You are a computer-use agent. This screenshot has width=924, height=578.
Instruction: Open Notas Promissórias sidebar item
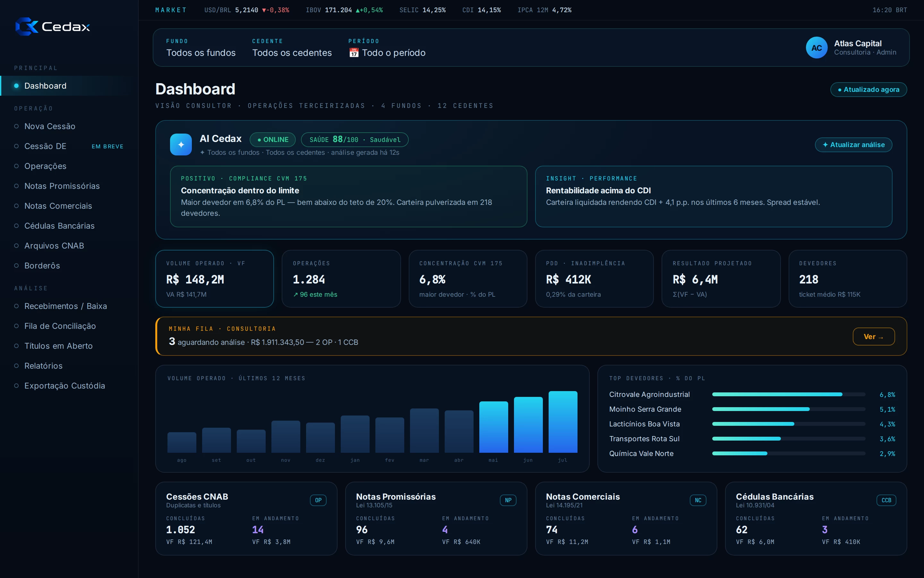point(69,186)
